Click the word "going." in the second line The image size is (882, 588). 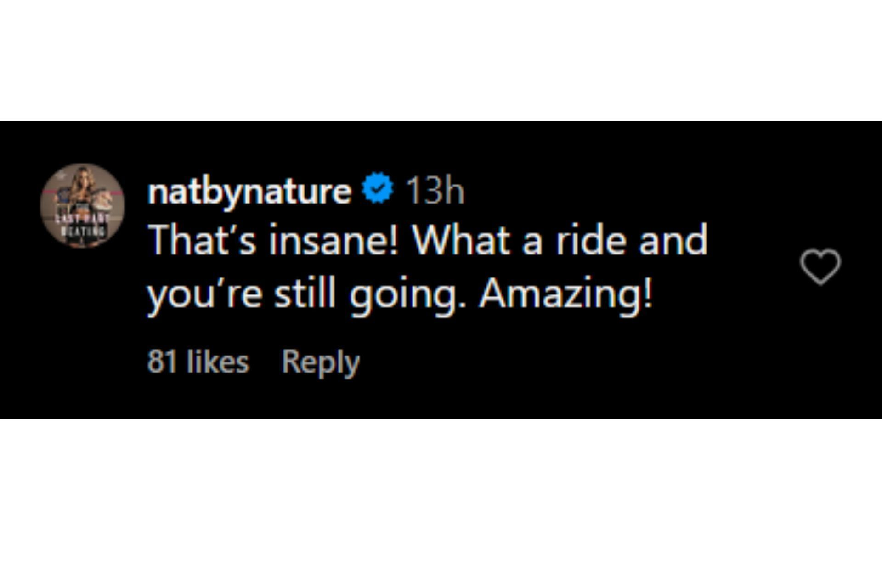403,295
